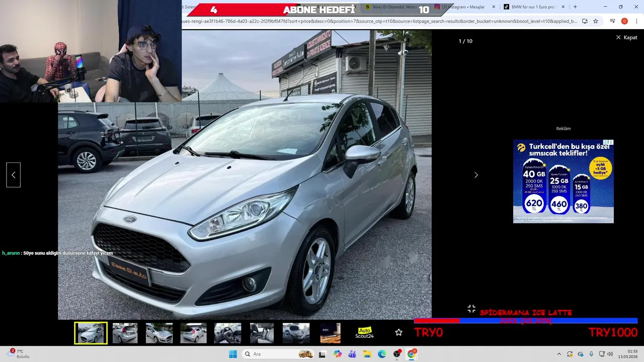This screenshot has width=644, height=362.
Task: Open the Chrome profile avatar
Action: point(624,21)
